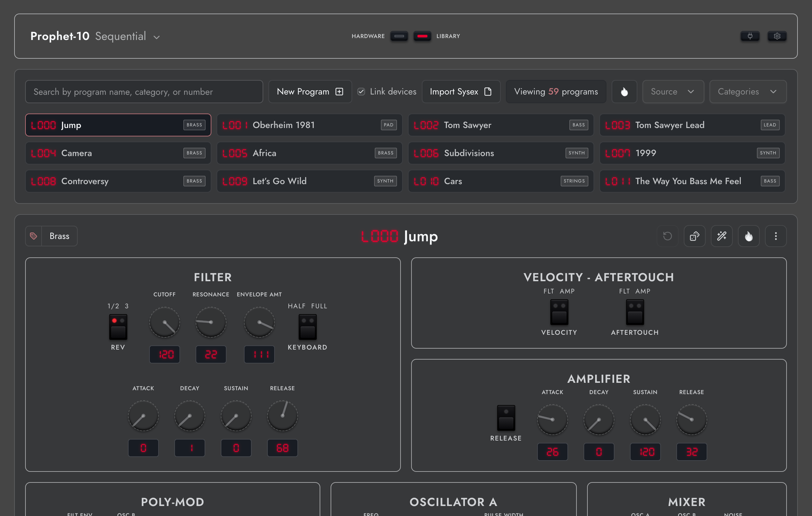Screen dimensions: 812x516
Task: Select the L004 Camera program
Action: [118, 153]
